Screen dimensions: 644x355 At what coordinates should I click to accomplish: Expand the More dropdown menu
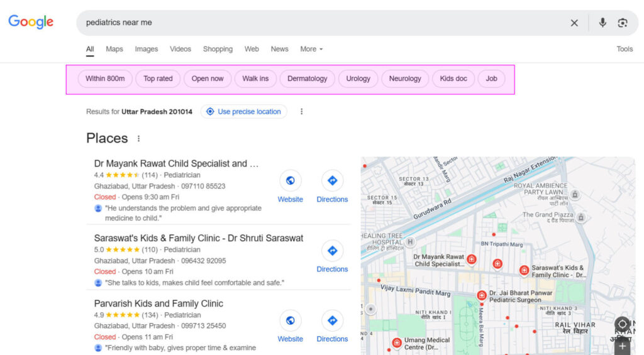tap(311, 49)
